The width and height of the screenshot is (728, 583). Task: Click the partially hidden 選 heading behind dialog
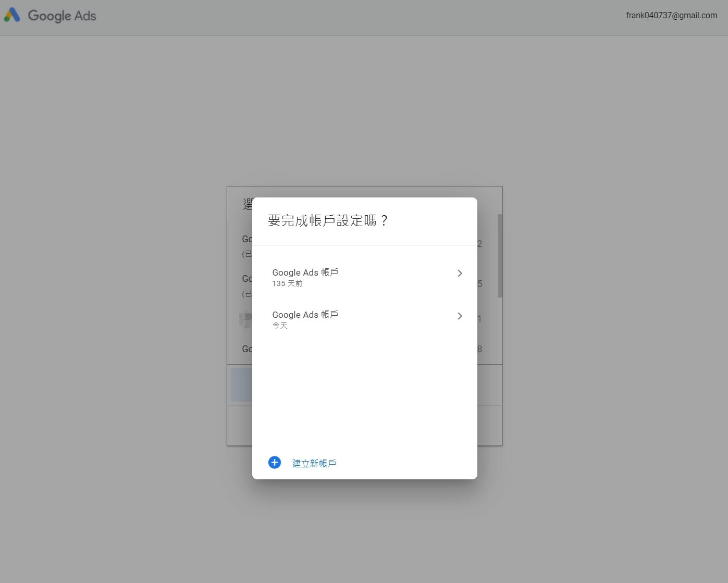click(247, 204)
